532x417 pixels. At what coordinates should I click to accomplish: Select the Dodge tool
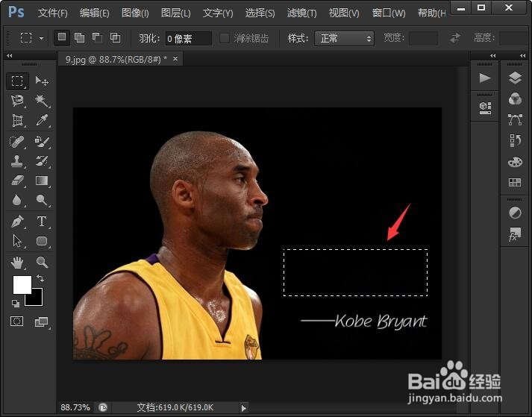[x=42, y=200]
